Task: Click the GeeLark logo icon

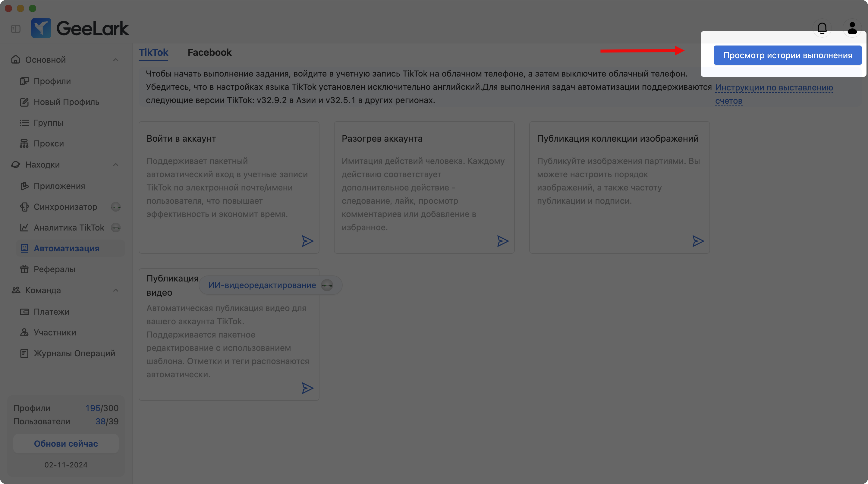Action: pyautogui.click(x=41, y=28)
